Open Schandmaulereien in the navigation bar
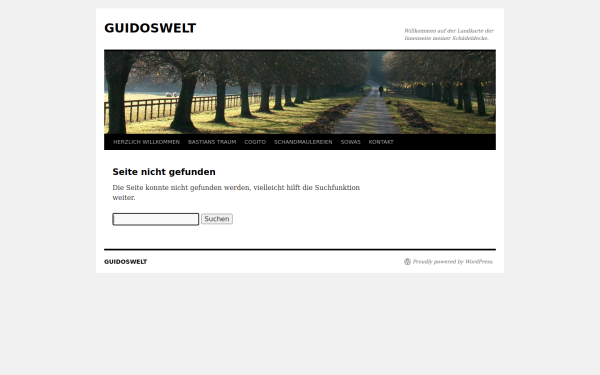This screenshot has width=600, height=375. coord(303,142)
